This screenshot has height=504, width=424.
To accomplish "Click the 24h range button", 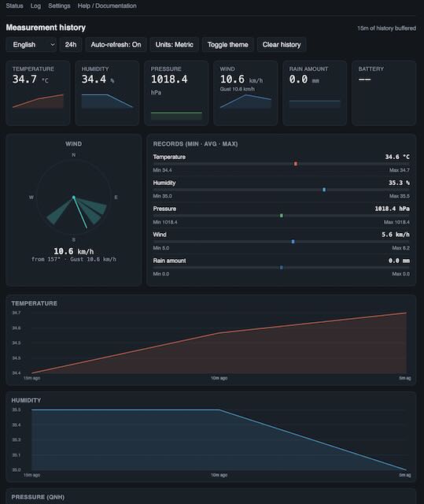I will tap(71, 45).
